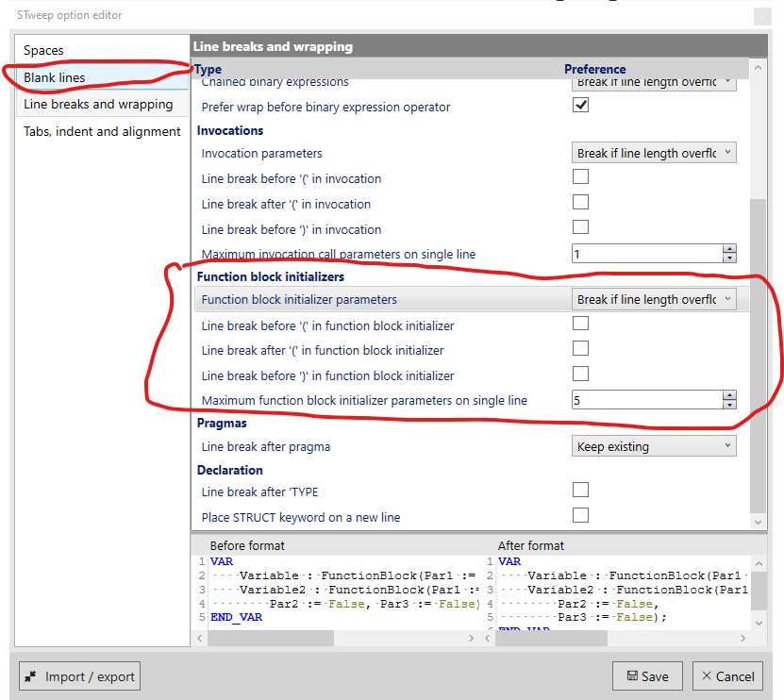Image resolution: width=784 pixels, height=700 pixels.
Task: Enable 'Place STRUCT keyword on a new line'
Action: 580,513
